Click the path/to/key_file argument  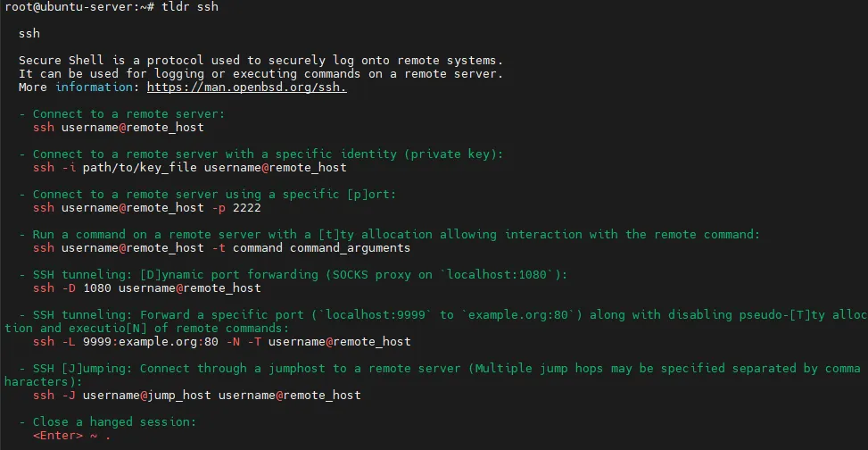click(x=139, y=167)
